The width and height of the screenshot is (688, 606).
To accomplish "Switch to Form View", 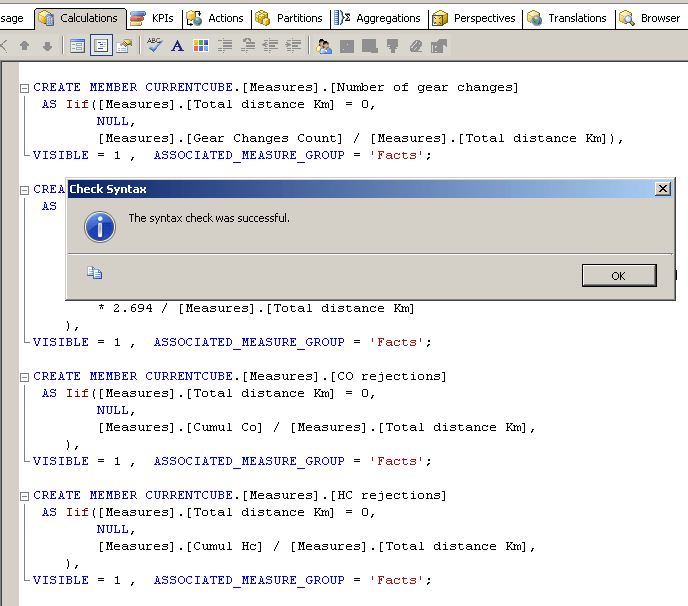I will coord(78,46).
